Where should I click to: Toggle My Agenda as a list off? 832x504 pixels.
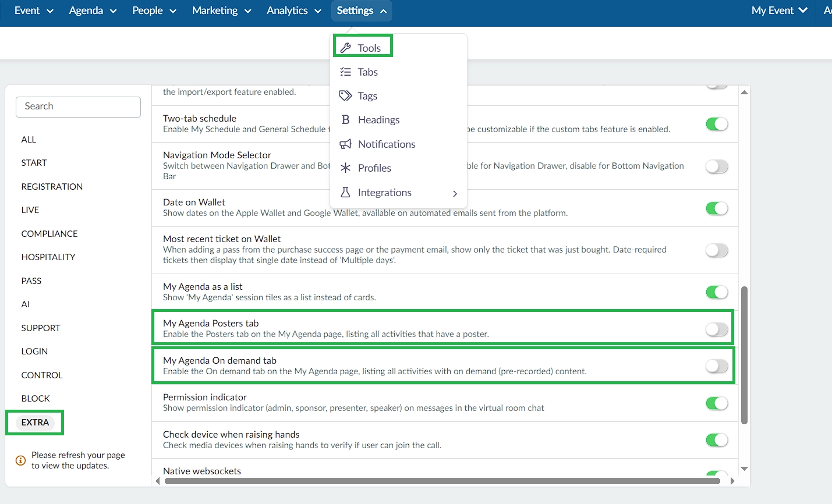pyautogui.click(x=717, y=292)
